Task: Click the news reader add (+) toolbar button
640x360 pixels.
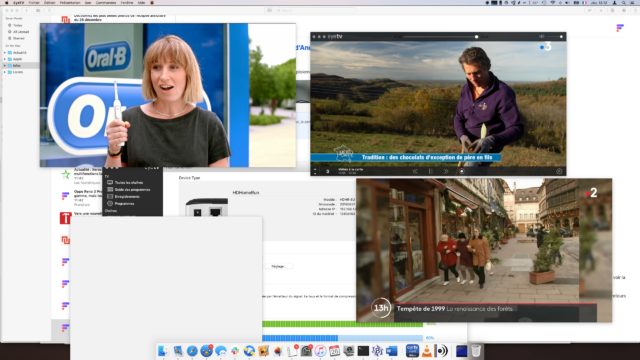Action: [x=27, y=10]
